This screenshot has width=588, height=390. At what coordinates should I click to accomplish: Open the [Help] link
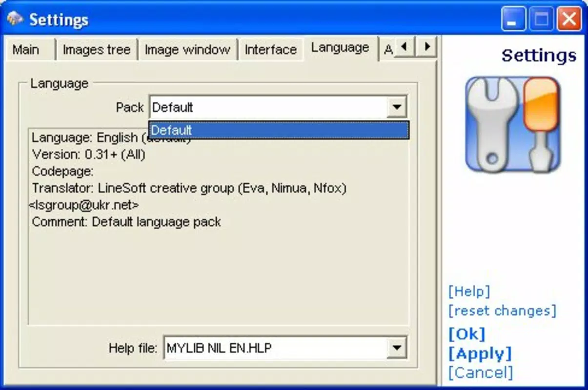[x=469, y=292]
